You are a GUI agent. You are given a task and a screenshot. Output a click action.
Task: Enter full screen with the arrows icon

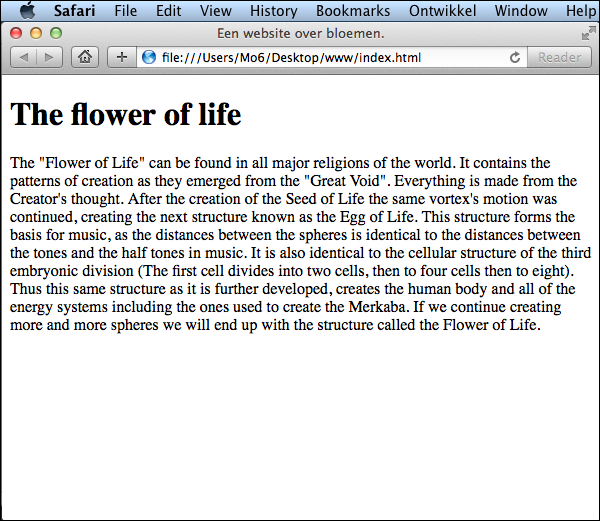tap(588, 33)
